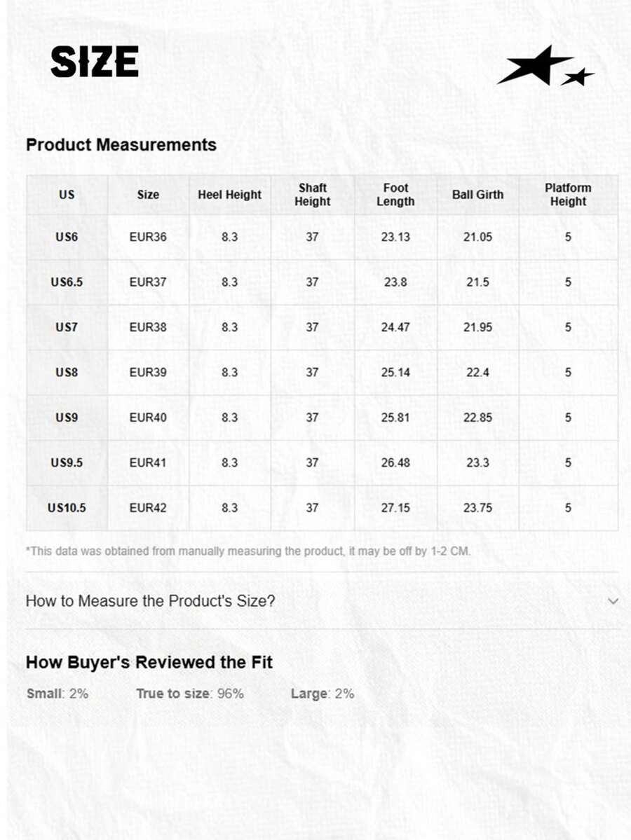Viewport: 631px width, 840px height.
Task: Select the Shaft Height column header
Action: click(312, 195)
